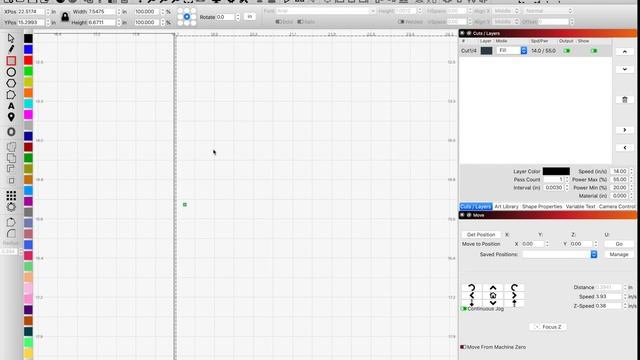Select the Text tool
The height and width of the screenshot is (360, 640).
pyautogui.click(x=11, y=106)
